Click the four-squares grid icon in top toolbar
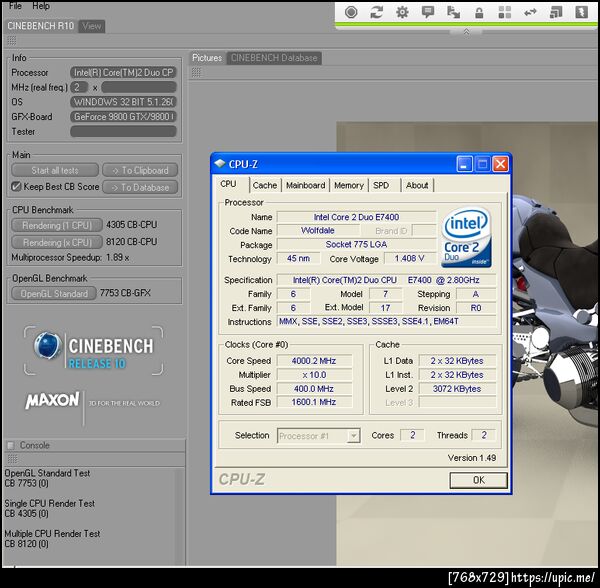 point(505,12)
